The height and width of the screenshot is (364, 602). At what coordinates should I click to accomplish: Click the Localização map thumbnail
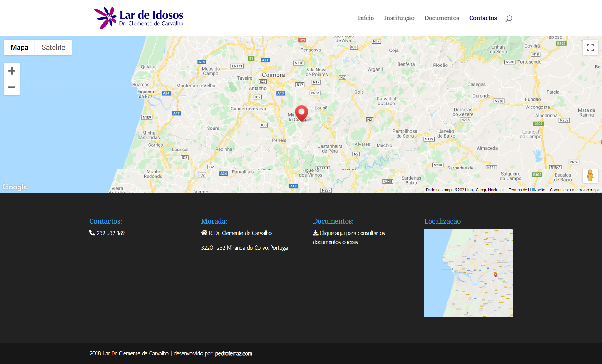468,272
